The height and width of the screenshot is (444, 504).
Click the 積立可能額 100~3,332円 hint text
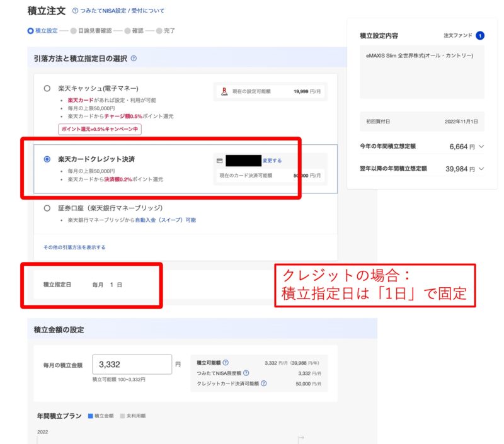(119, 379)
